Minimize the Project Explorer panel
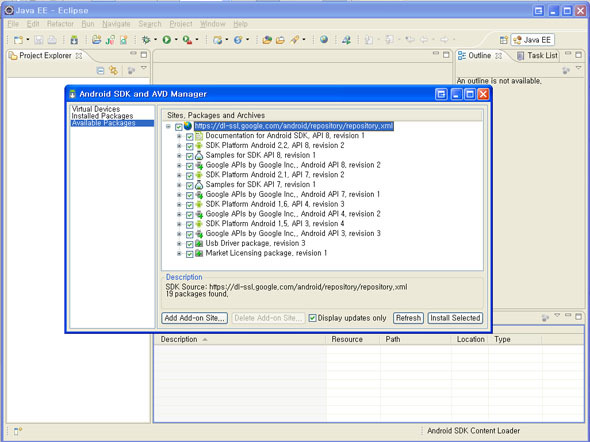 pos(133,54)
